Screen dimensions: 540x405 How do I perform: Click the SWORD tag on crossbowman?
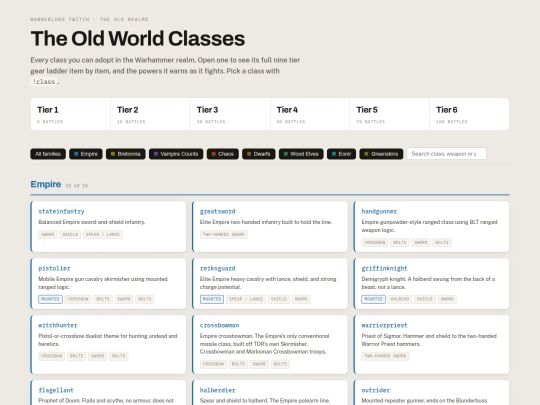[259, 364]
